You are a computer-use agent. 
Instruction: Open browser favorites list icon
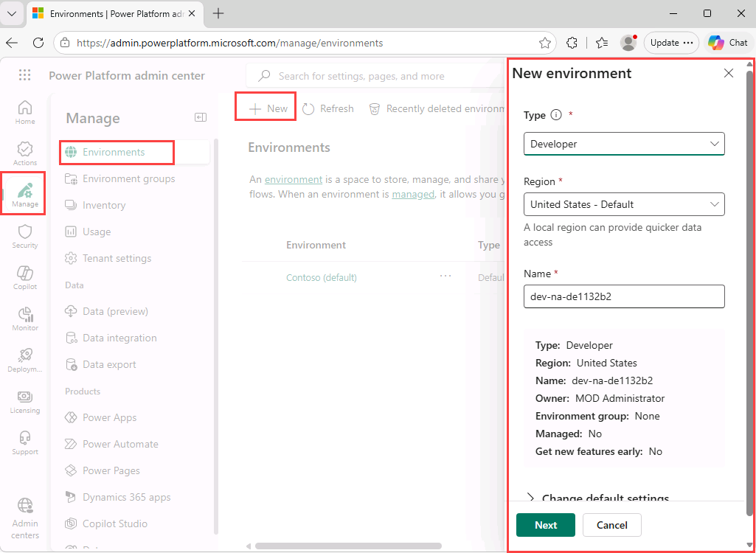click(601, 43)
